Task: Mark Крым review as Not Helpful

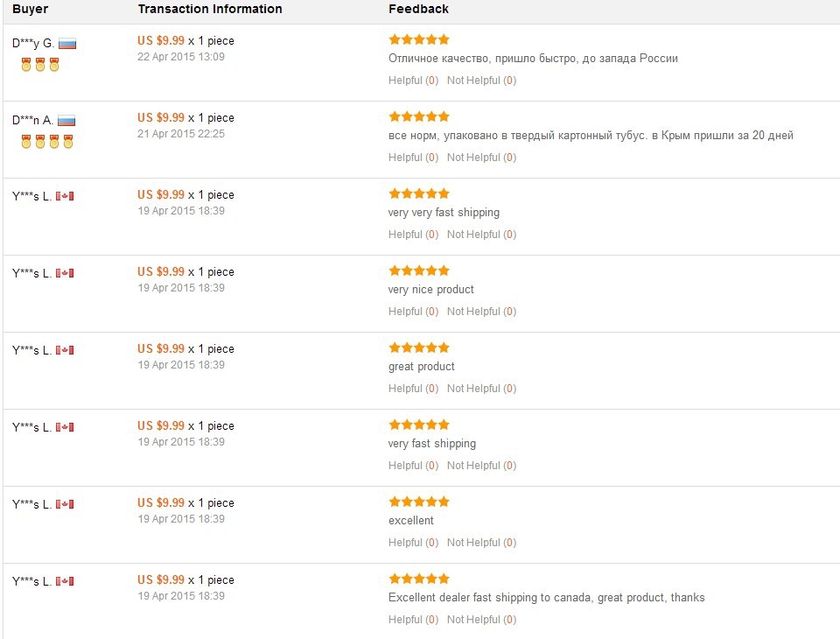Action: (481, 158)
